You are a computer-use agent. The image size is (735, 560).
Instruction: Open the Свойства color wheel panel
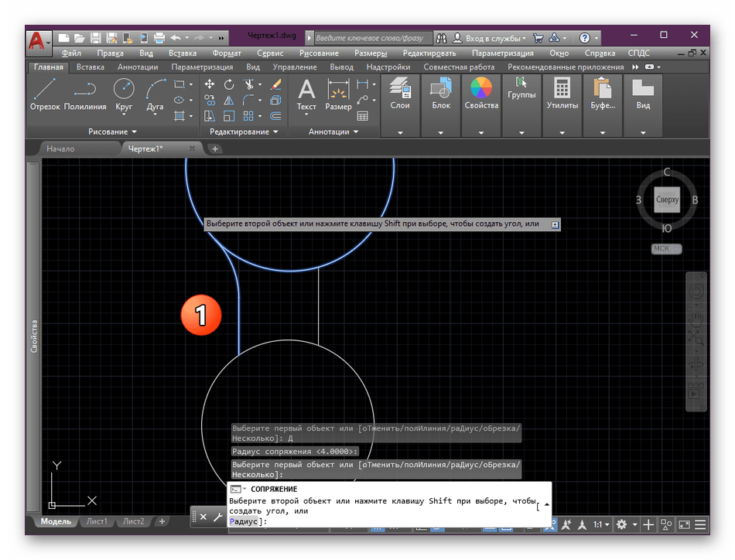click(x=481, y=94)
